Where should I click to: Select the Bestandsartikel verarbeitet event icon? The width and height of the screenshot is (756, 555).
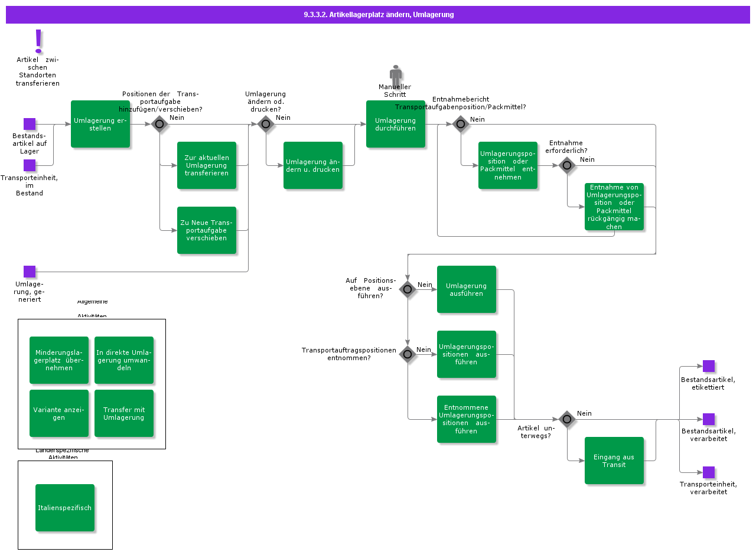[x=708, y=420]
